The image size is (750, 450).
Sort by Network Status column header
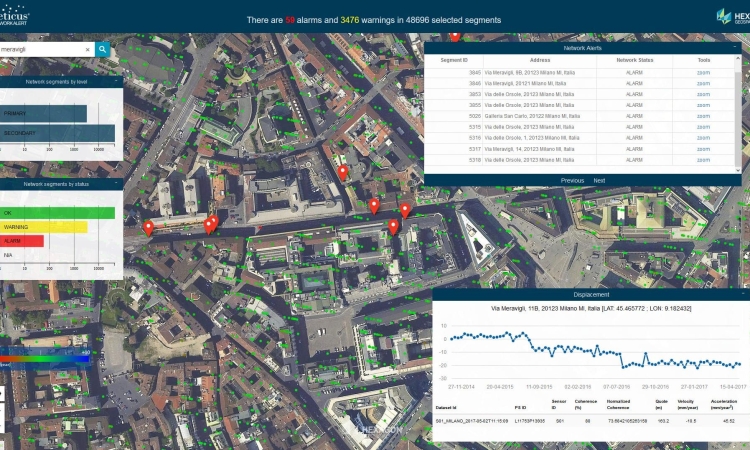[634, 60]
